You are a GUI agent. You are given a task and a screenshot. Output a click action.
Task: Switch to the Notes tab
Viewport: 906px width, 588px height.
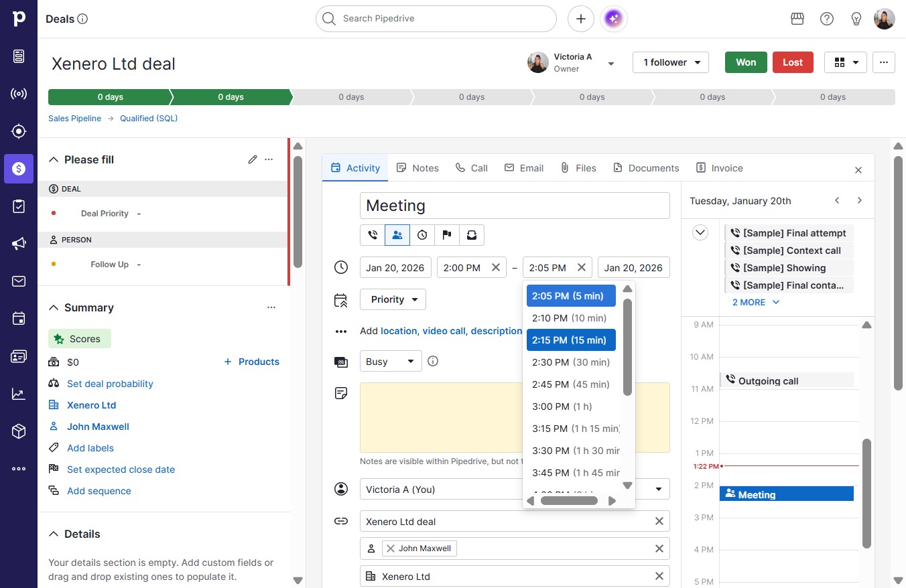click(x=417, y=168)
